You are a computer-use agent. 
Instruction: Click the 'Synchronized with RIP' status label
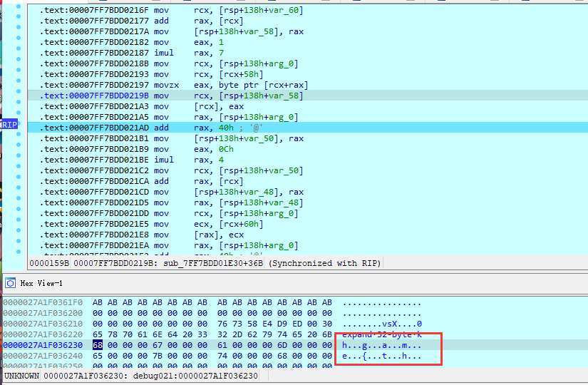(x=325, y=263)
